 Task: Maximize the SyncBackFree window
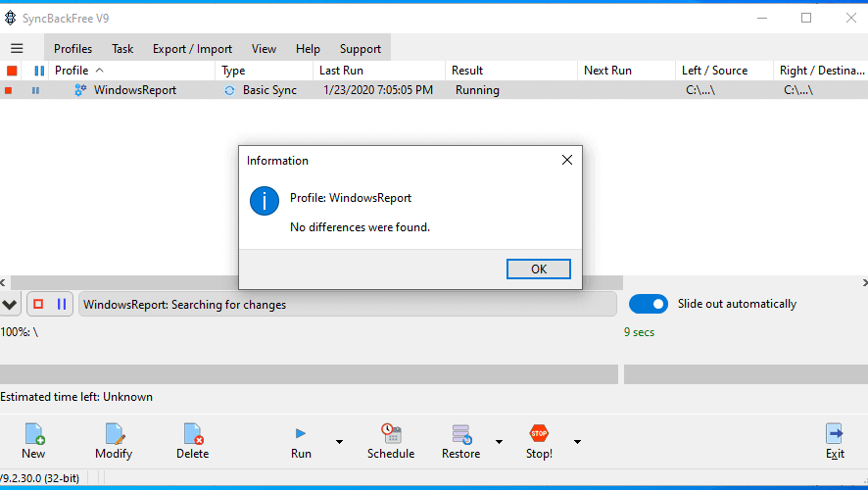[x=806, y=18]
